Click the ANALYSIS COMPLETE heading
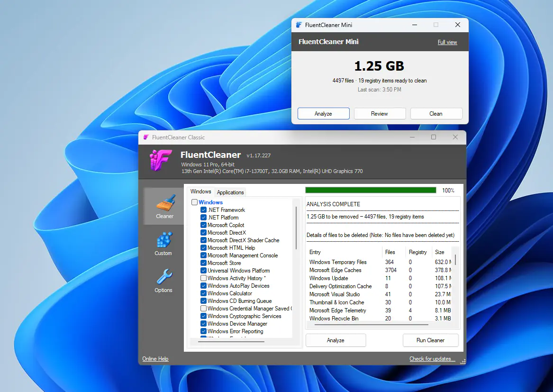Viewport: 553px width, 392px height. pos(333,204)
